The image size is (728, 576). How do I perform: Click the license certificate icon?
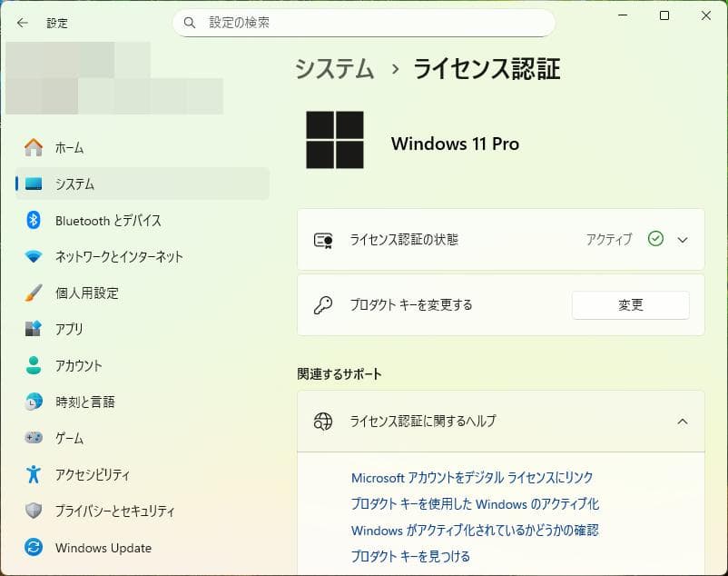323,240
